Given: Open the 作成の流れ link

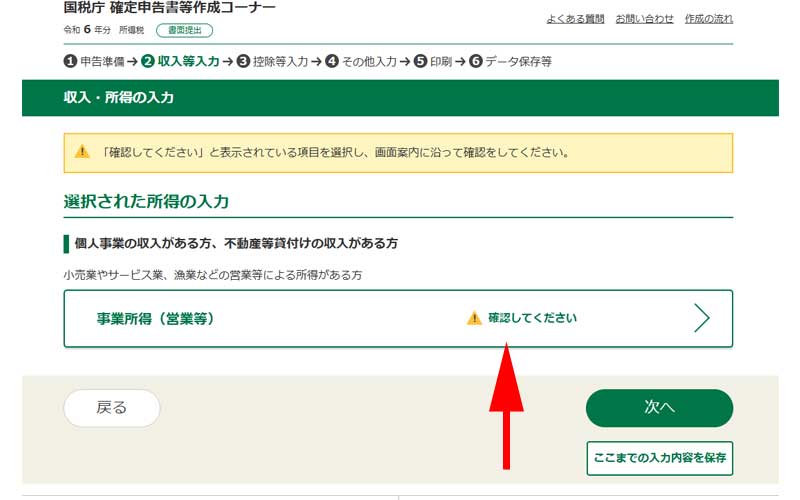Looking at the screenshot, I should click(709, 19).
